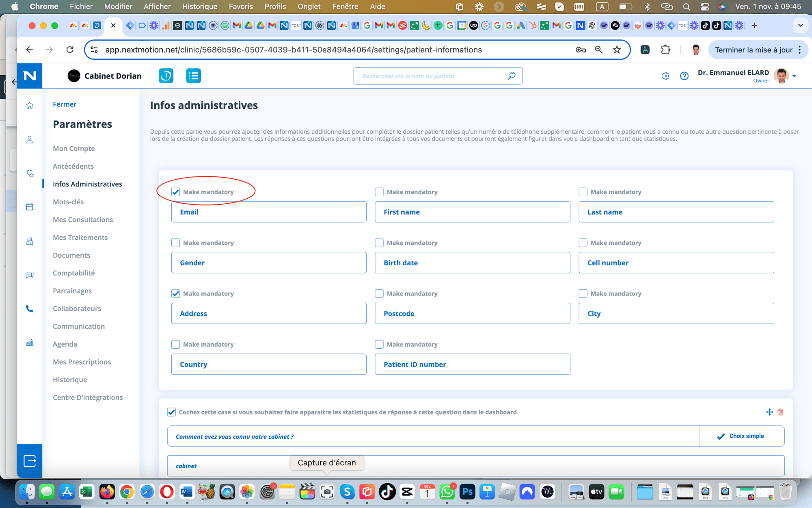Click the move handle icon for question
812x508 pixels.
point(769,412)
